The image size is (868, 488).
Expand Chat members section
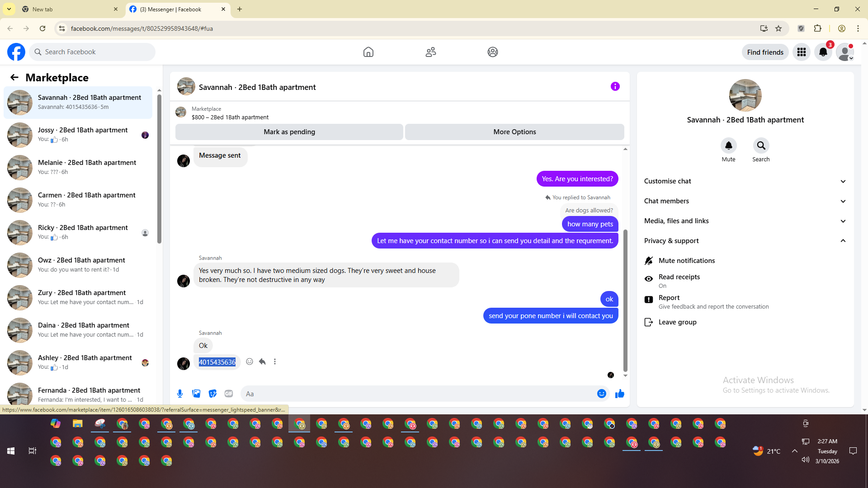[745, 201]
